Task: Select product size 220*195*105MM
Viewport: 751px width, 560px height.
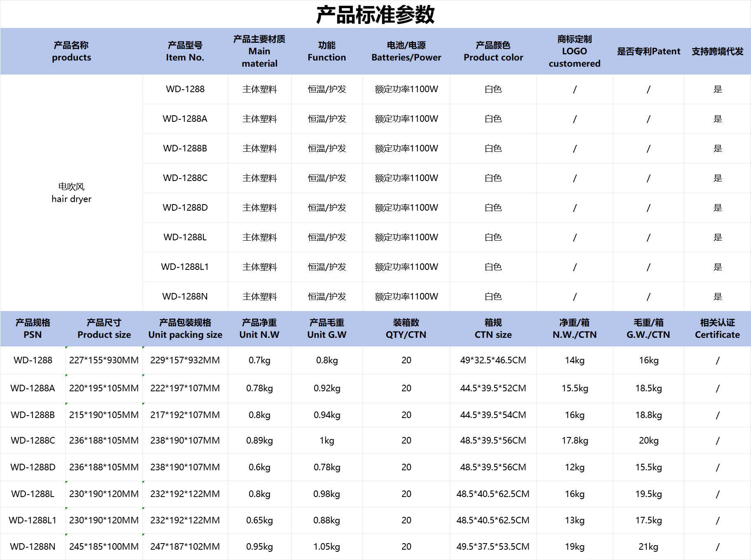Action: click(x=104, y=388)
